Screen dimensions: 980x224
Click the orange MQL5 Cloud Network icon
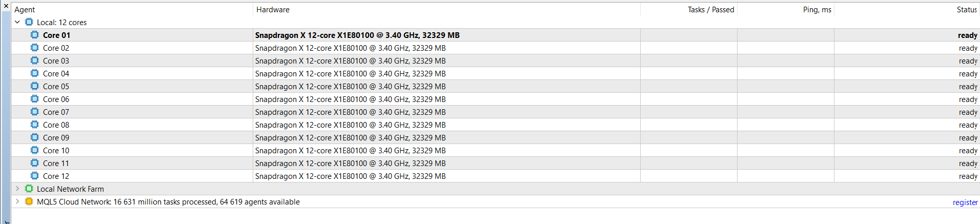tap(29, 201)
